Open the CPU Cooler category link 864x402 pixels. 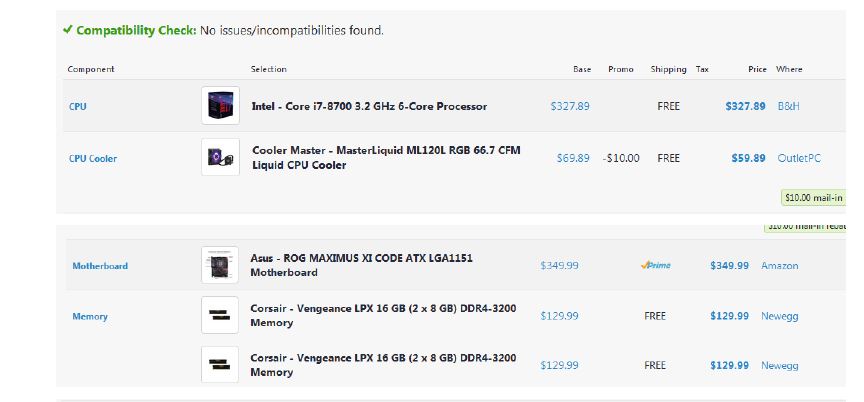point(93,158)
